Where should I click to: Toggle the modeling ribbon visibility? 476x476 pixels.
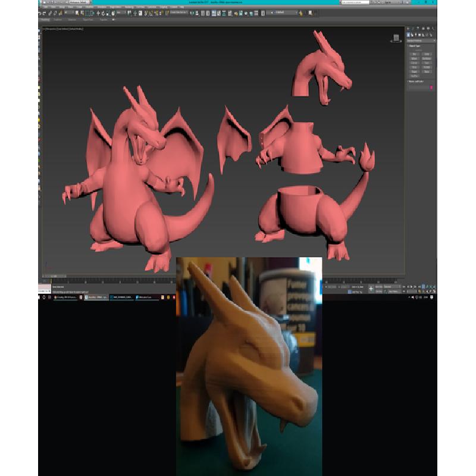[x=214, y=13]
